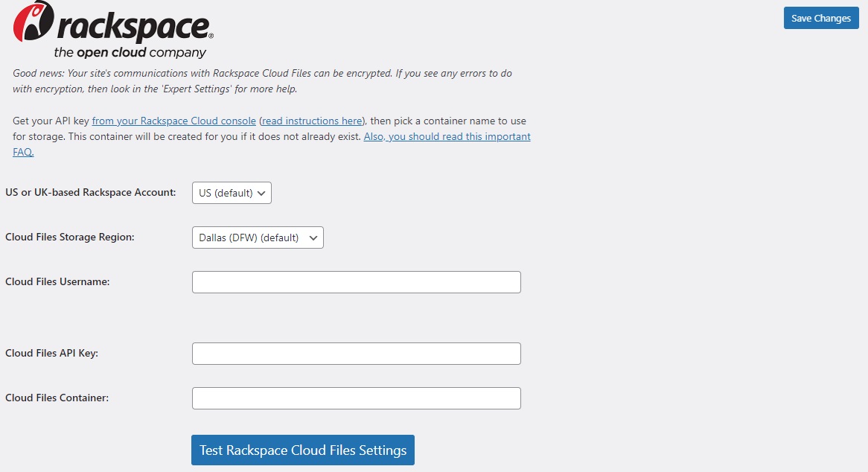Viewport: 868px width, 472px height.
Task: Open the 'read instructions here' link
Action: 311,121
